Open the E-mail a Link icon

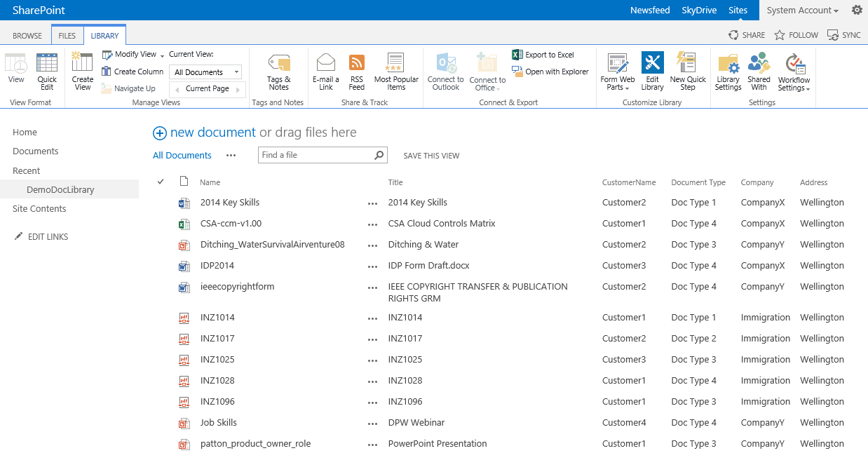pyautogui.click(x=326, y=72)
